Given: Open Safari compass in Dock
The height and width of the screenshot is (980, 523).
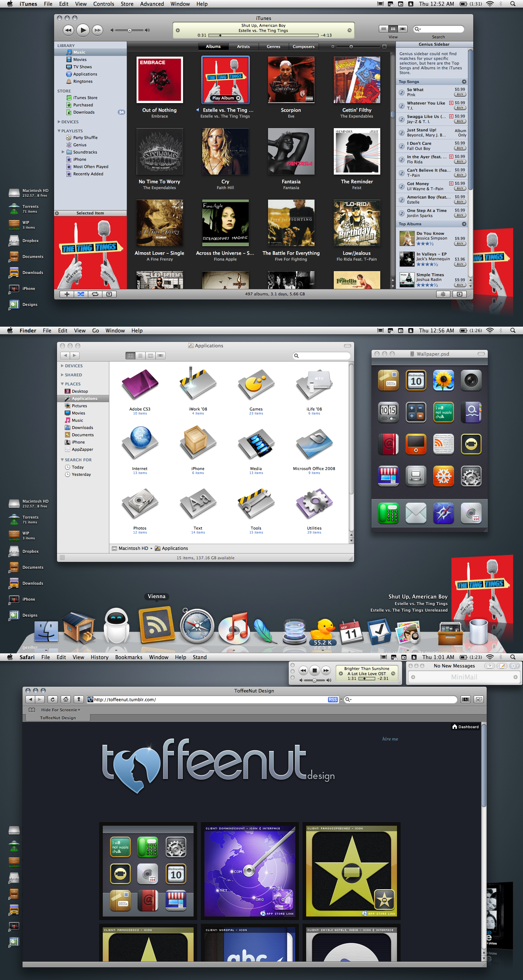Looking at the screenshot, I should [197, 625].
